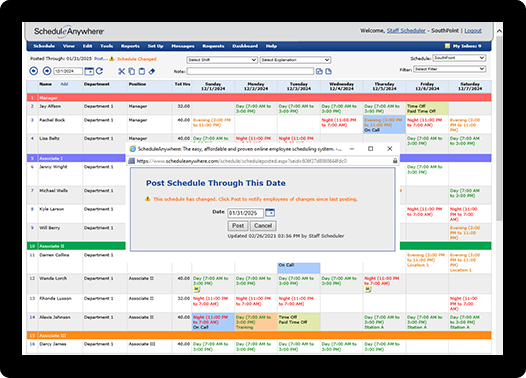This screenshot has height=378, width=526.
Task: Click the note icon in Wanda Lorch's Sunday shift
Action: click(x=197, y=289)
